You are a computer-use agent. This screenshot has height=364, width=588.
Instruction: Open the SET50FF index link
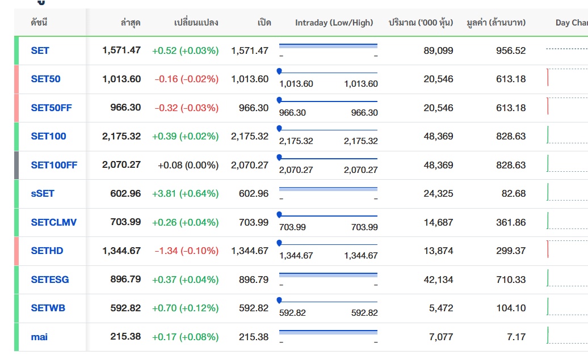[52, 108]
